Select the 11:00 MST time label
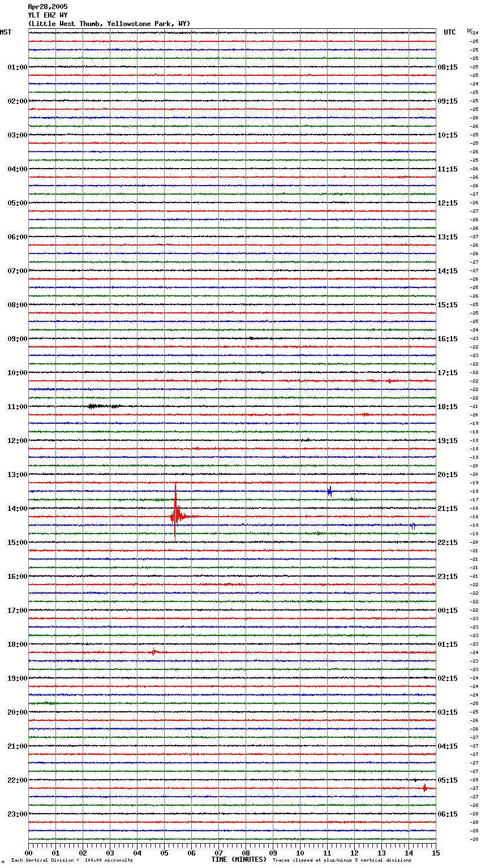Image resolution: width=481 pixels, height=868 pixels. (x=18, y=407)
